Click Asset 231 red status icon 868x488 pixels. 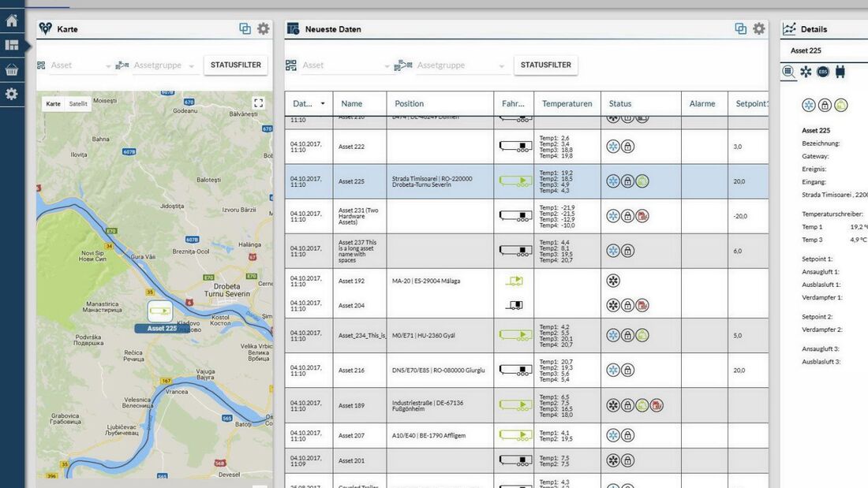[642, 216]
